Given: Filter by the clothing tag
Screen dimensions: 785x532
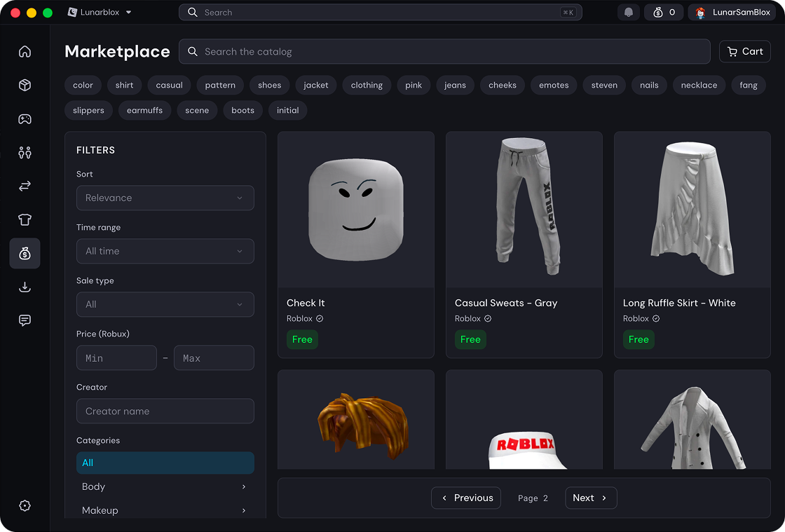Looking at the screenshot, I should pos(367,85).
